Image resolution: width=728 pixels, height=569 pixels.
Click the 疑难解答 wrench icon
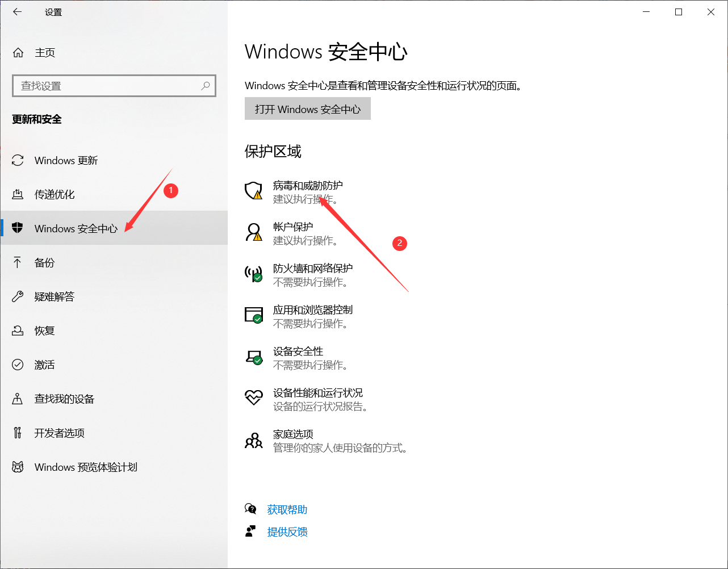pyautogui.click(x=18, y=296)
